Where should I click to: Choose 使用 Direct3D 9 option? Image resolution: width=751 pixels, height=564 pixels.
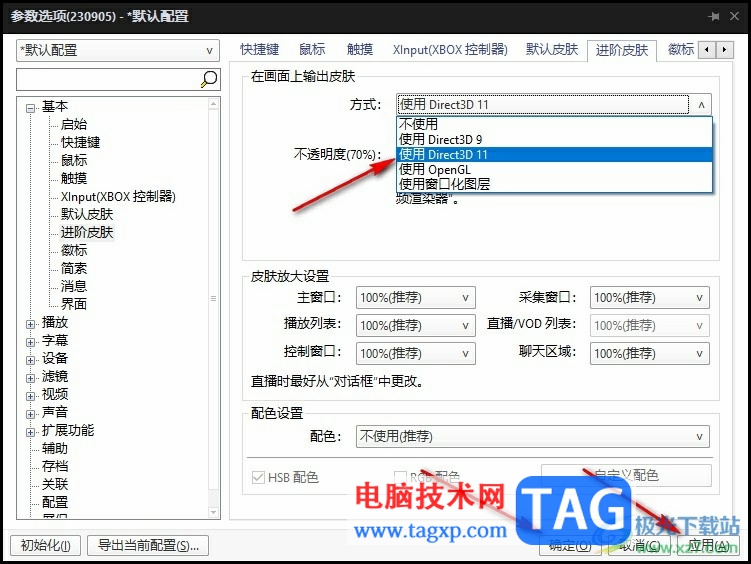pos(554,139)
